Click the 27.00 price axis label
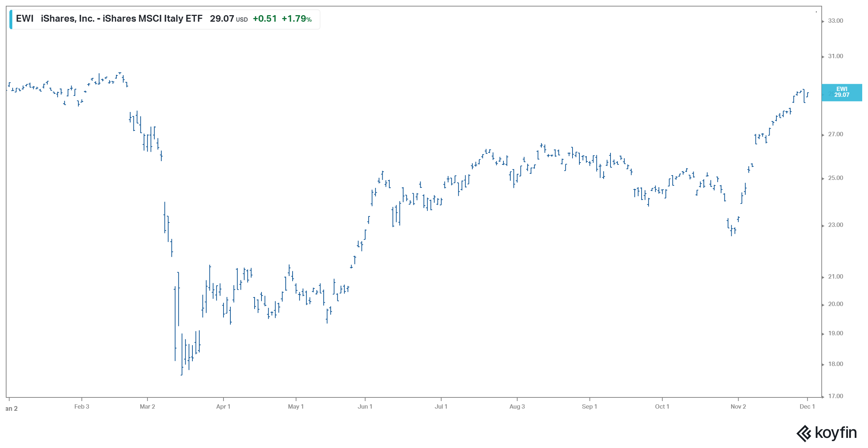Screen dimensions: 868x448 (835, 134)
